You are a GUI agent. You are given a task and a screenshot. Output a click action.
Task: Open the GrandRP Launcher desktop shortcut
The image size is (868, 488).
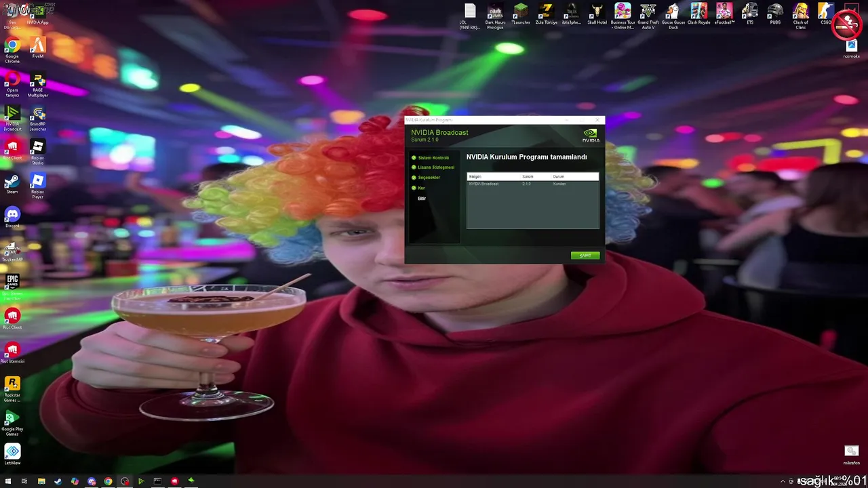tap(38, 118)
